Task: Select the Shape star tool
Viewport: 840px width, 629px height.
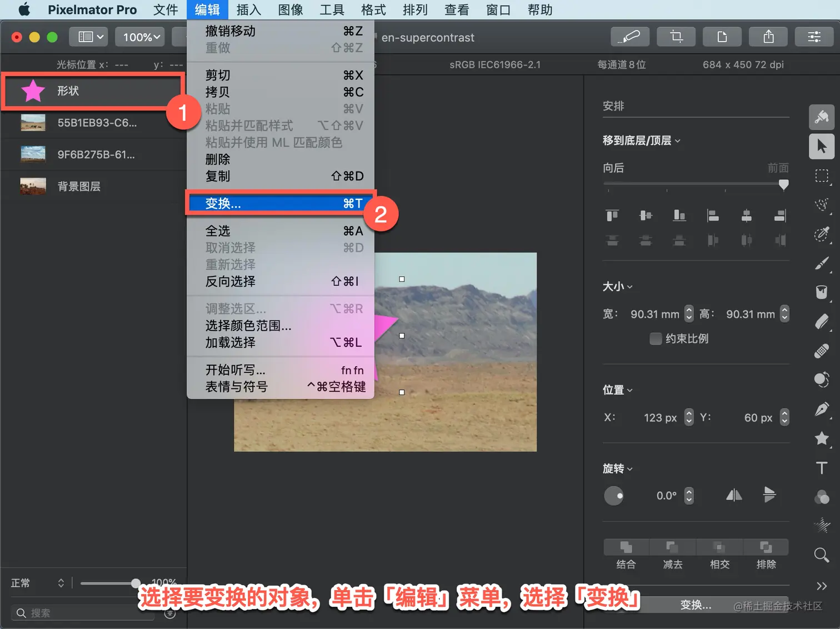Action: [822, 439]
